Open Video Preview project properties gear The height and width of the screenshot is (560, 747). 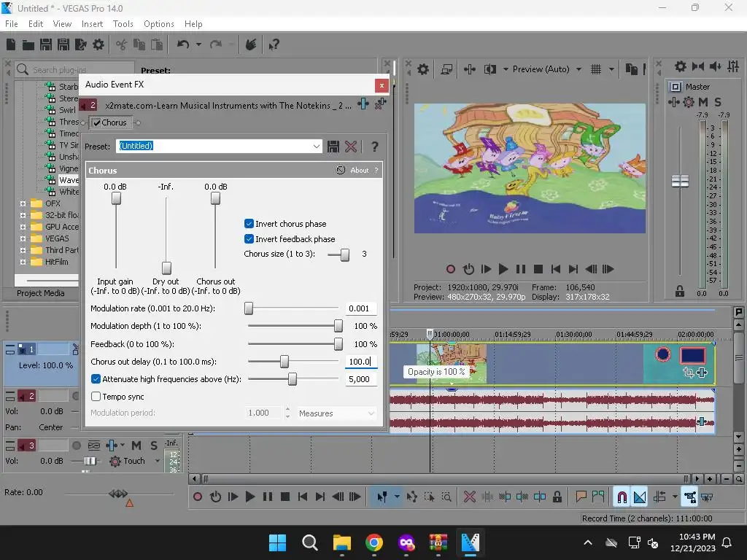coord(423,69)
